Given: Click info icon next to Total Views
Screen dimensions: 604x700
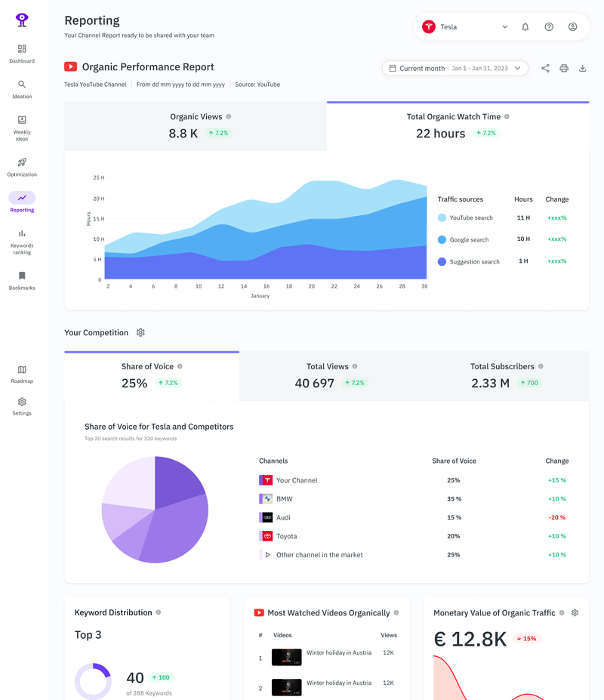Looking at the screenshot, I should (355, 366).
